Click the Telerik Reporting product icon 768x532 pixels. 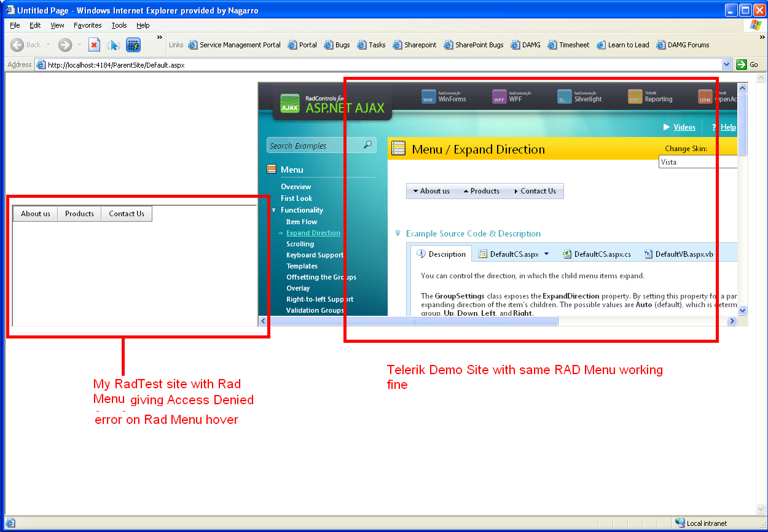(x=635, y=96)
